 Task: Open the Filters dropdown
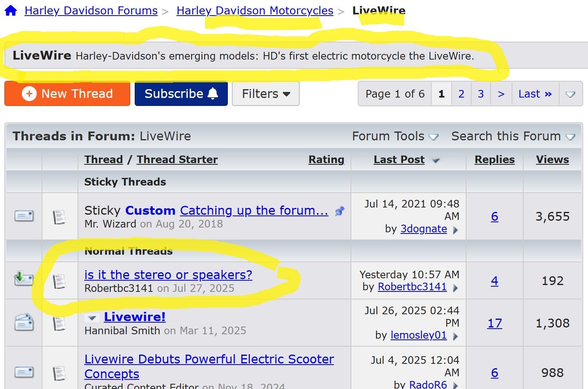[x=265, y=94]
